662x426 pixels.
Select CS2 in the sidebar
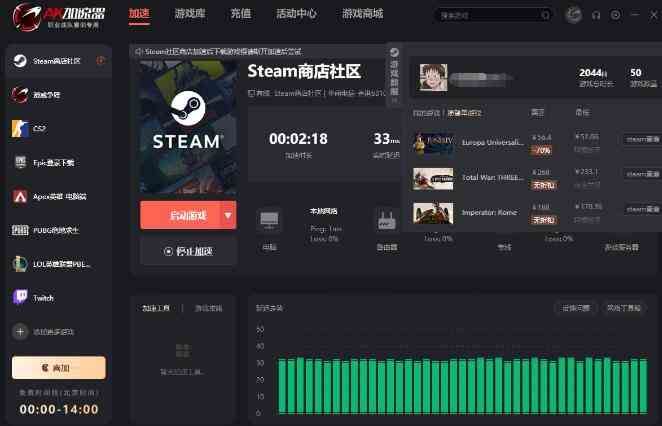pos(59,129)
